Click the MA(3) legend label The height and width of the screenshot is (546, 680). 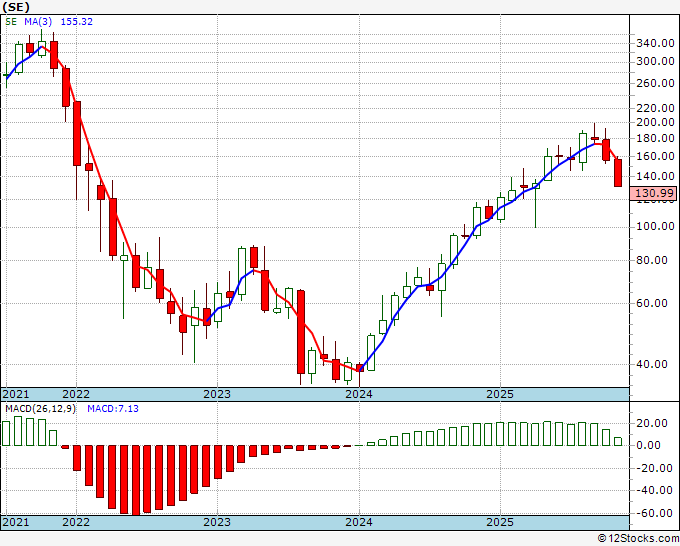38,22
